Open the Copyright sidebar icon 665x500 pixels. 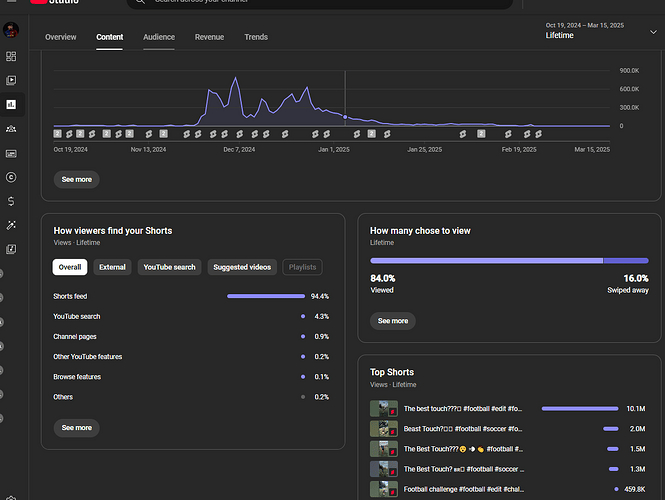[x=11, y=177]
